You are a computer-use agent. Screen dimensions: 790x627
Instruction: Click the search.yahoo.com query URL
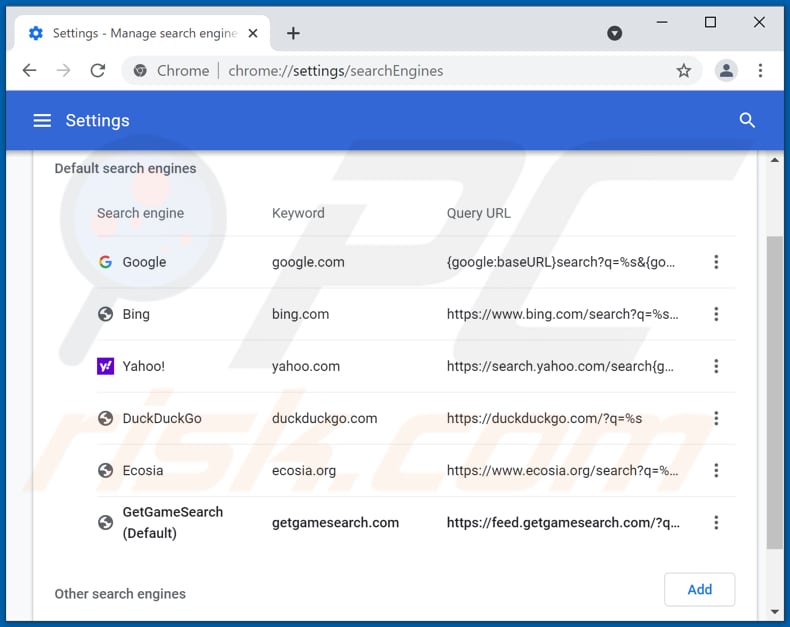[x=560, y=366]
